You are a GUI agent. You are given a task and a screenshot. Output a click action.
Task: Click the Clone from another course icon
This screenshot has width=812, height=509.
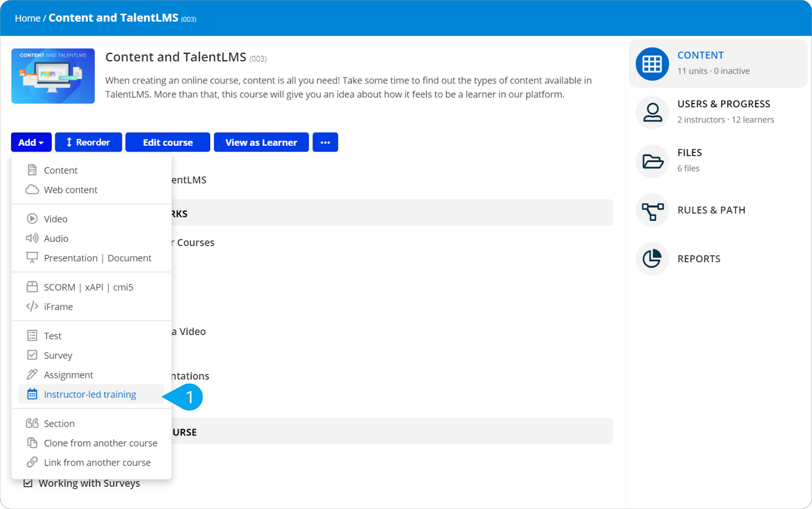(32, 443)
